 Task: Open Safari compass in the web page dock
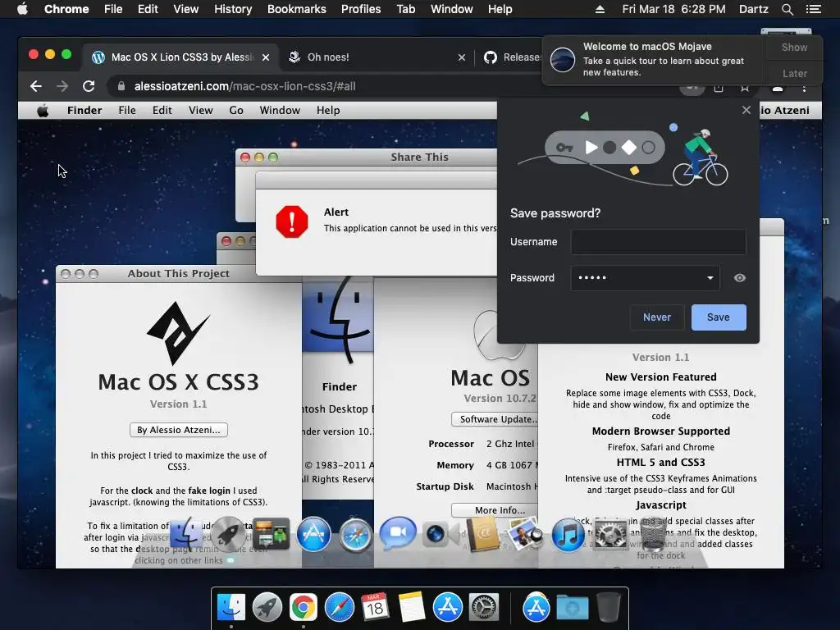(355, 535)
